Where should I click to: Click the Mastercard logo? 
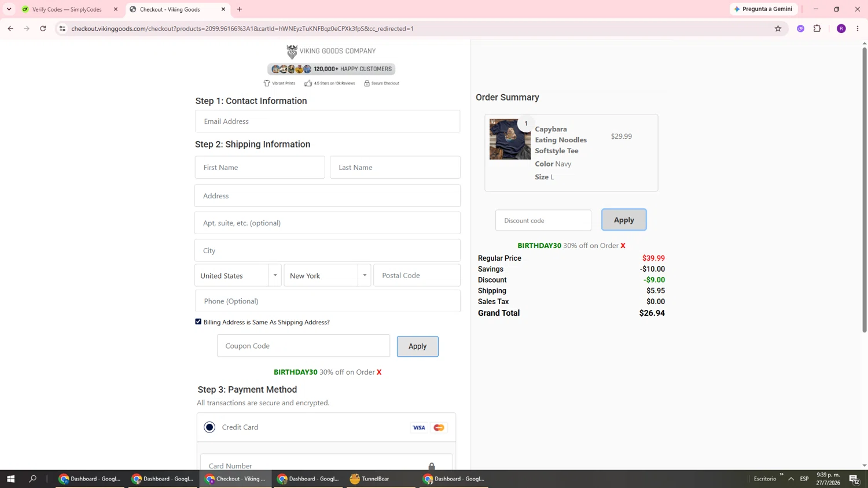click(x=439, y=428)
